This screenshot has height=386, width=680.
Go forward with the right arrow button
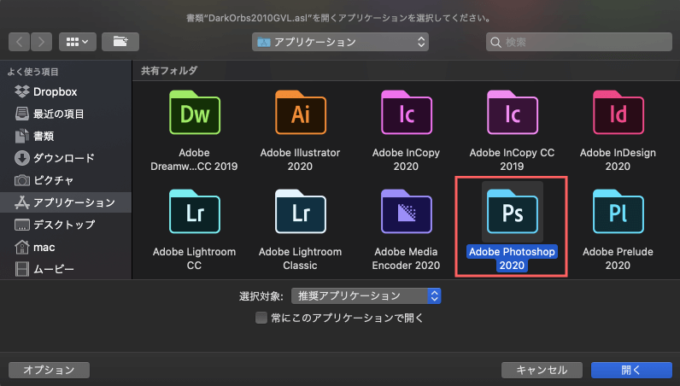(41, 42)
